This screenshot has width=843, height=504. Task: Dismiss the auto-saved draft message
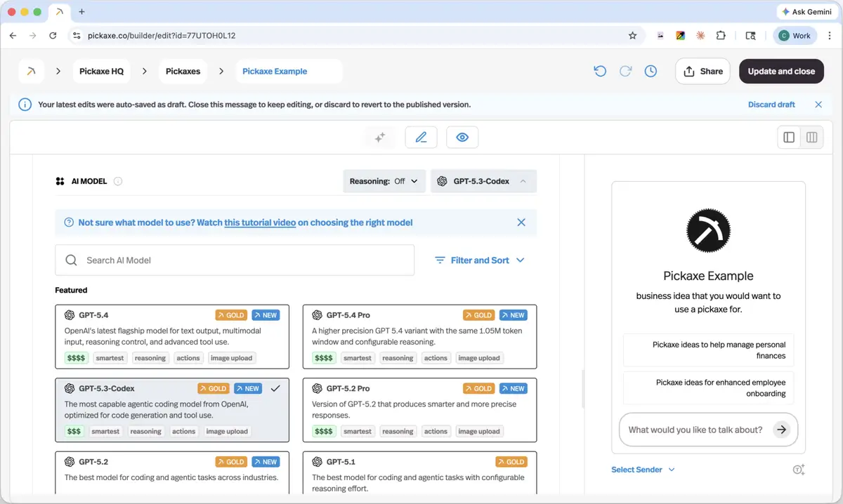(818, 105)
